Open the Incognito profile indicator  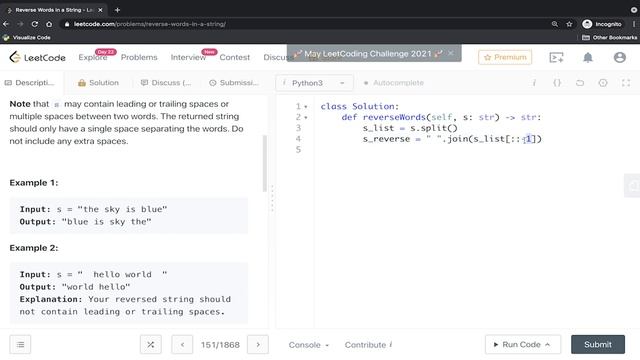click(x=602, y=24)
